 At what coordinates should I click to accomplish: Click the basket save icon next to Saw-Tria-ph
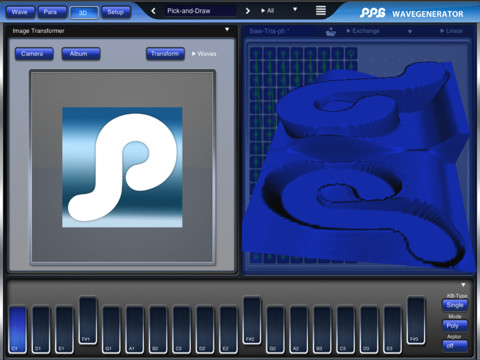point(330,32)
